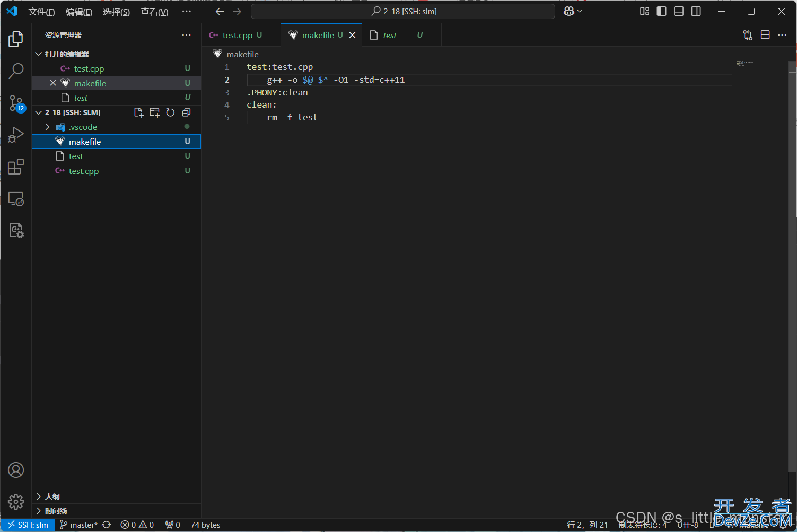Screen dimensions: 797x532
Task: Open editor more actions ellipsis
Action: pyautogui.click(x=782, y=35)
